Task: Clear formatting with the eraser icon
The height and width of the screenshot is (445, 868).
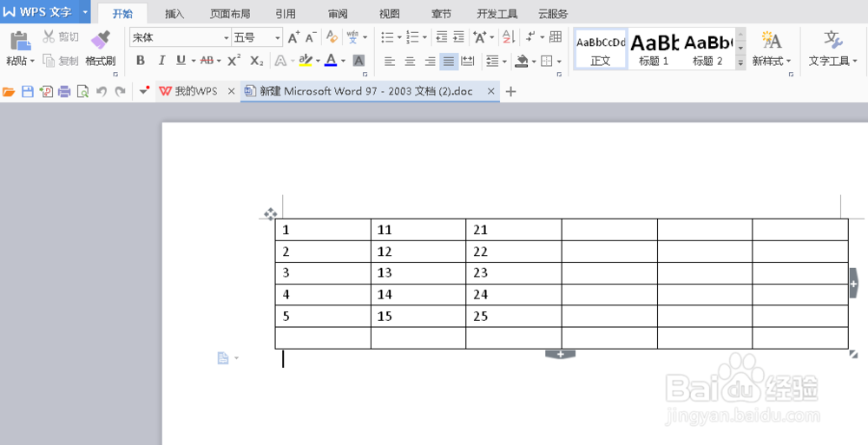Action: click(x=332, y=37)
